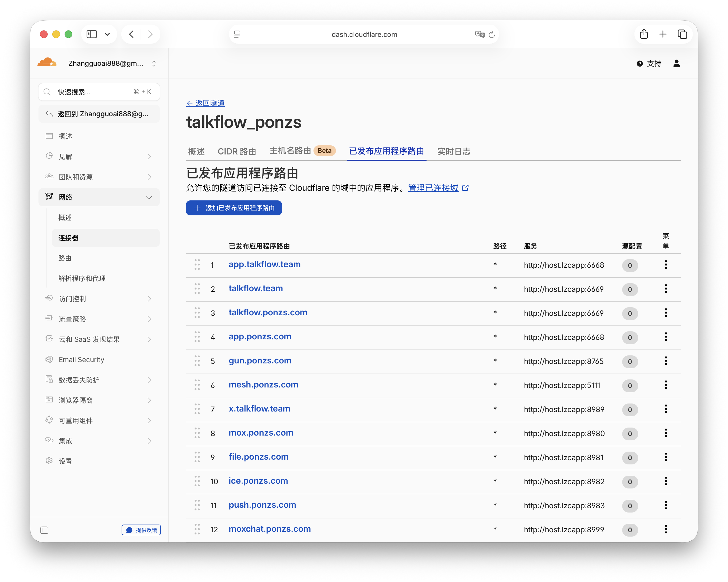Open three-dot menu for file.ponzs.com
This screenshot has height=582, width=728.
(x=665, y=457)
